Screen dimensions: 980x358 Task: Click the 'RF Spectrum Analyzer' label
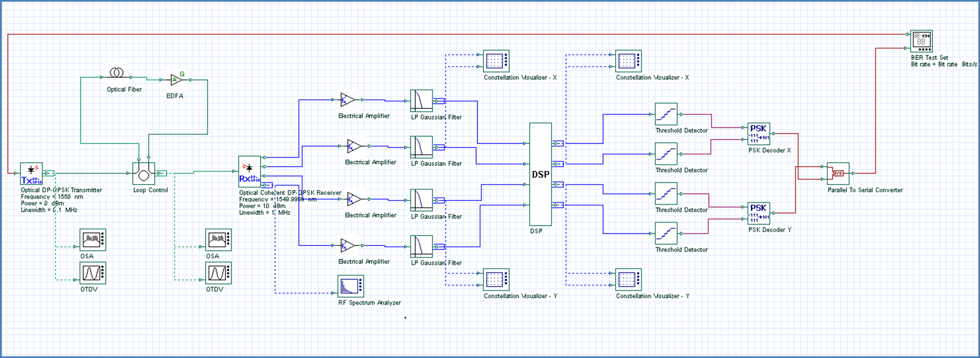370,303
